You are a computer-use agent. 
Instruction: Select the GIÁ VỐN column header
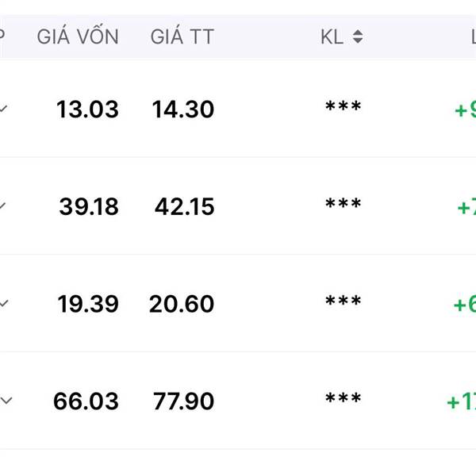click(x=78, y=36)
